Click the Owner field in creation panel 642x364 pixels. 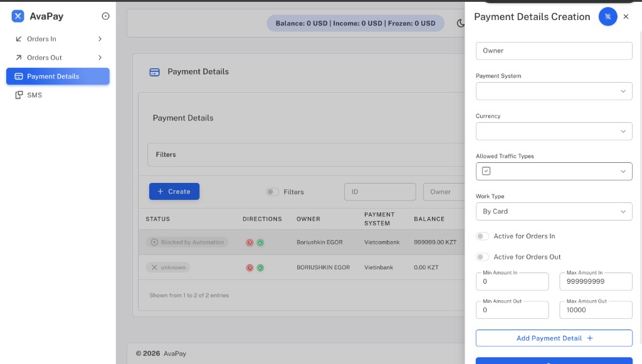(x=554, y=51)
